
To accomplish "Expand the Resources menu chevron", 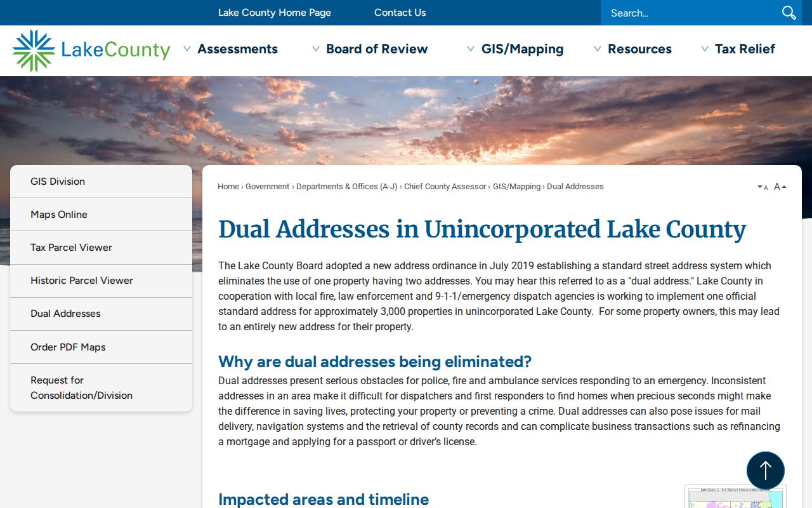I will (598, 49).
